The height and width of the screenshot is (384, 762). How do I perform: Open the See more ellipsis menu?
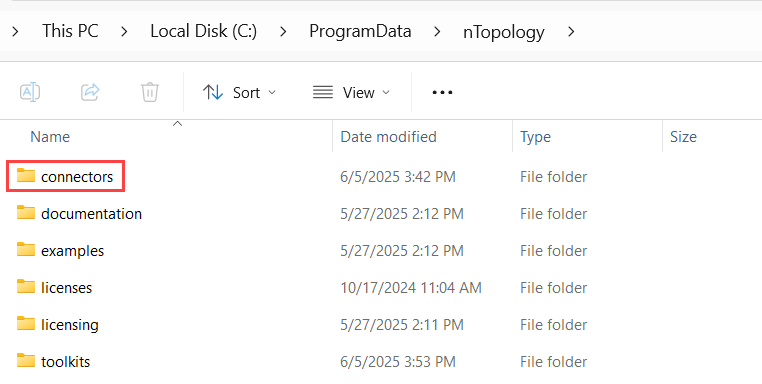click(x=442, y=92)
